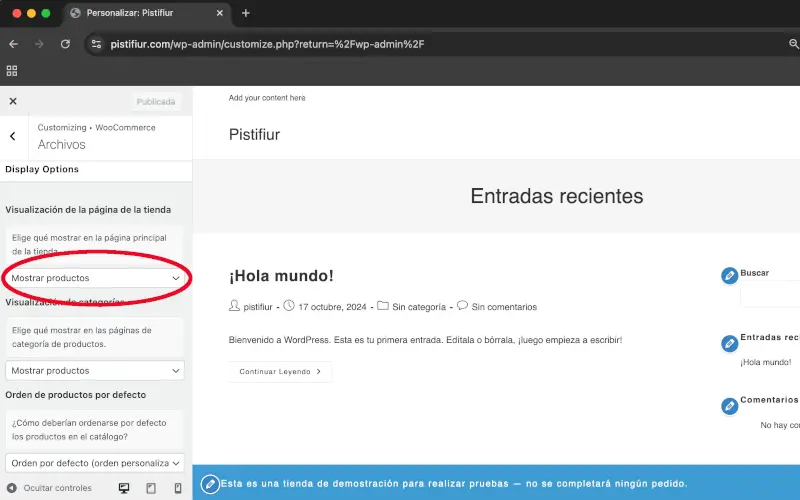The image size is (800, 500).
Task: Click the Add your content here text
Action: [267, 97]
